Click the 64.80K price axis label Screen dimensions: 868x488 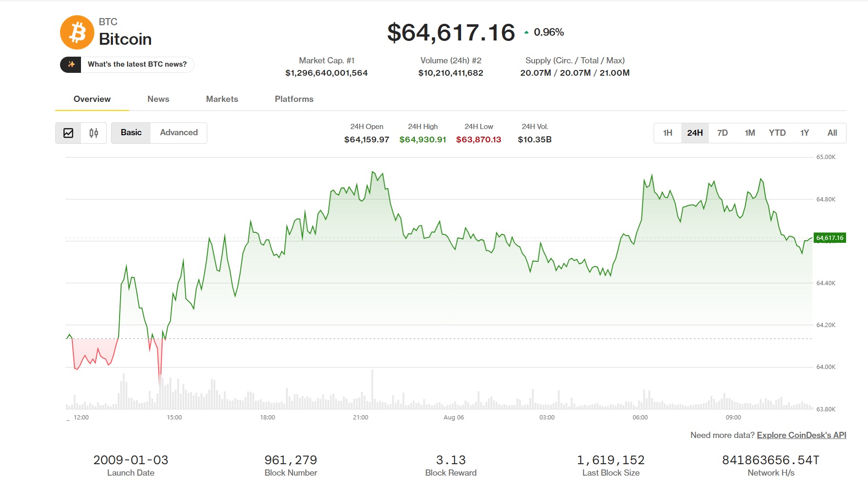(826, 199)
